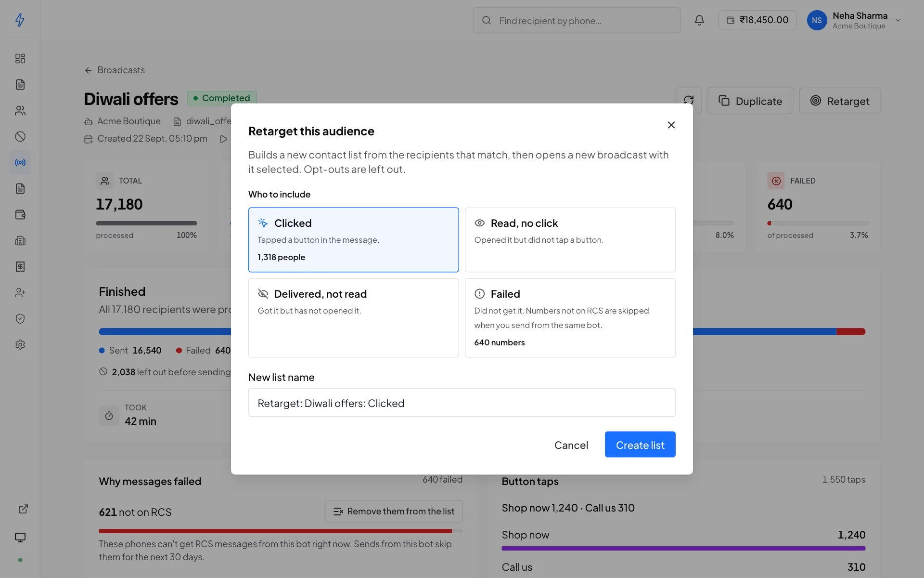Expand the Neha Sharma account dropdown chevron
The height and width of the screenshot is (578, 924).
pos(898,20)
